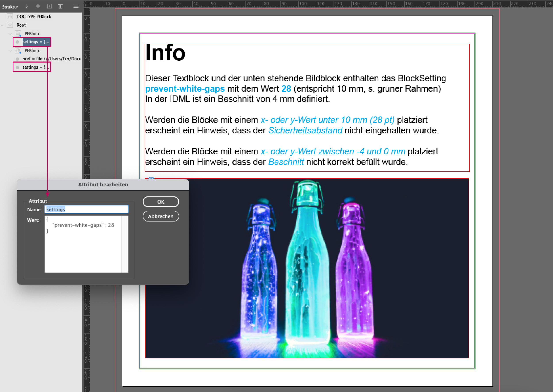Image resolution: width=553 pixels, height=392 pixels.
Task: Click the image PFBlock element icon
Action: (18, 50)
